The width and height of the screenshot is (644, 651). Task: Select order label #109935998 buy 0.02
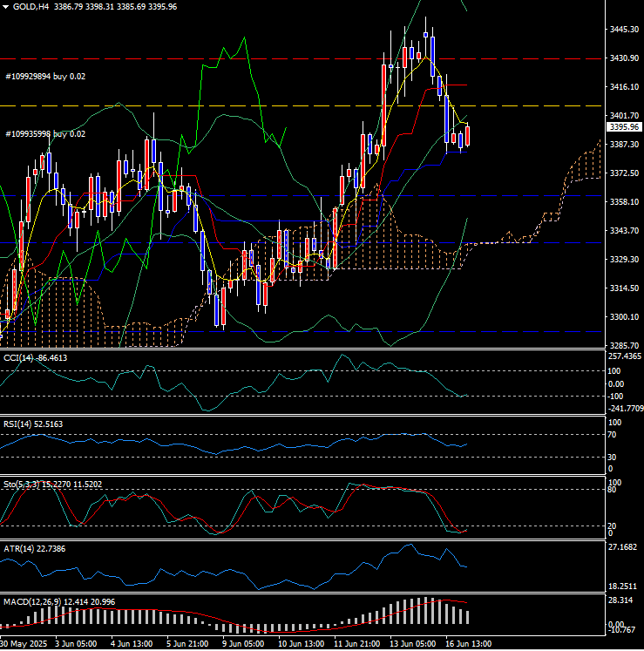pos(45,133)
